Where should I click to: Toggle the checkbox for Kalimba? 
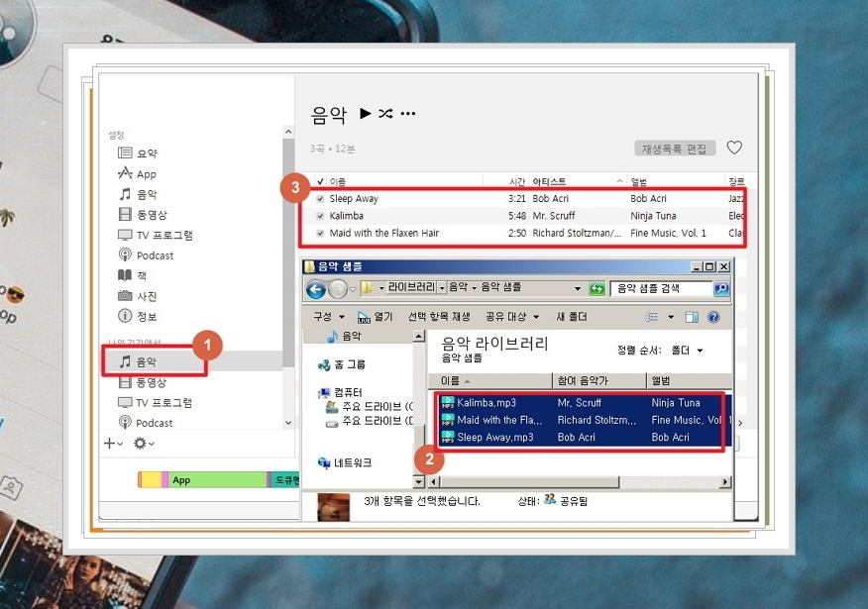pos(320,216)
